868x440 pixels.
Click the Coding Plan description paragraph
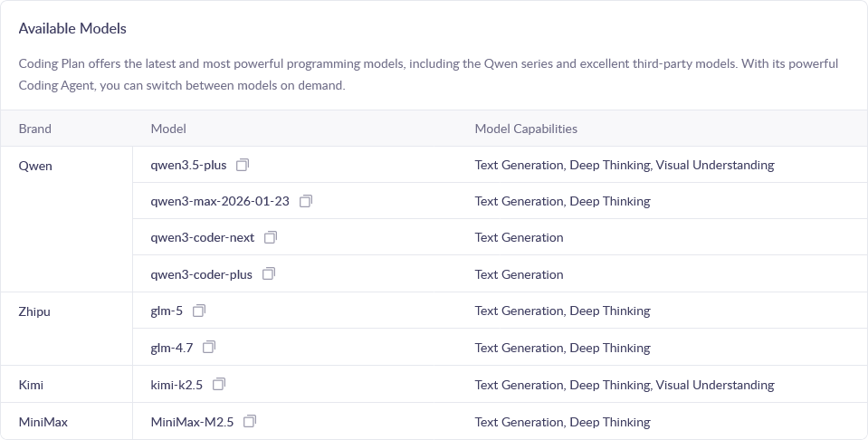click(428, 74)
